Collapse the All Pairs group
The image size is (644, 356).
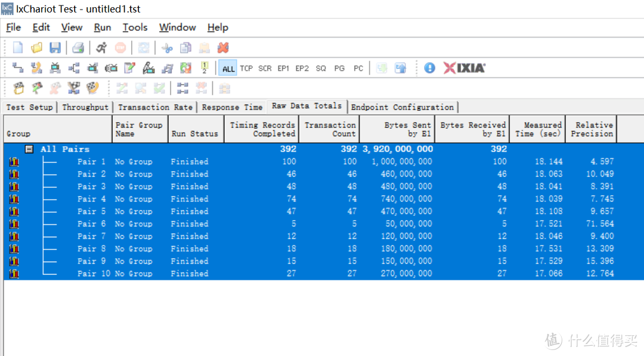29,149
